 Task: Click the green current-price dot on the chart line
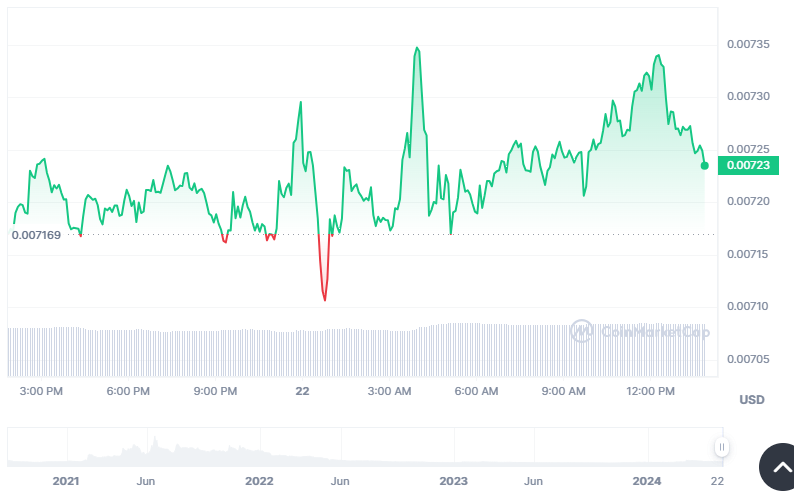tap(705, 165)
